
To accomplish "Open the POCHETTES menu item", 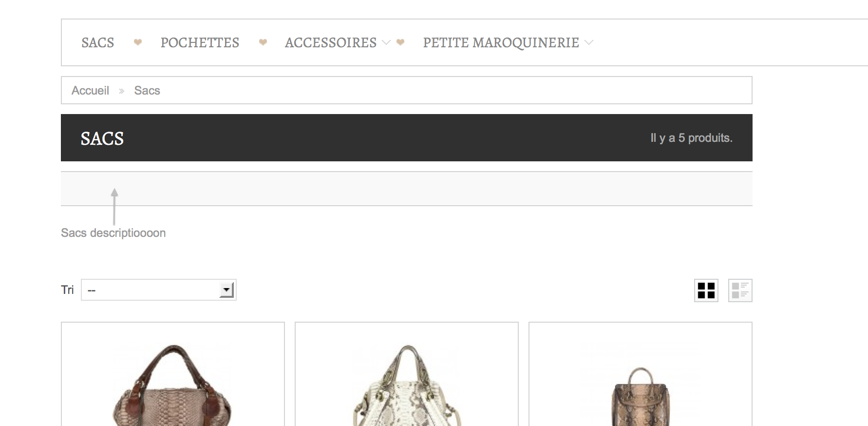I will click(200, 43).
